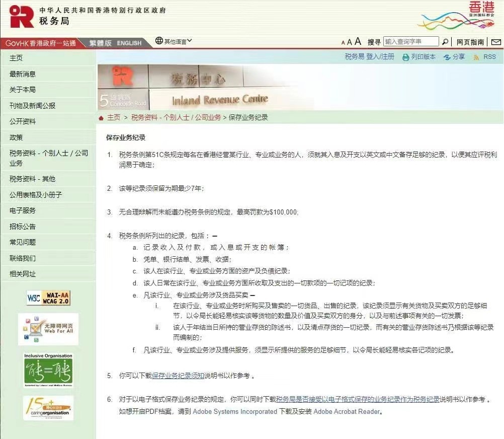Viewport: 504px width, 439px height.
Task: Click the 保存业务纪录须知 download link
Action: [178, 376]
